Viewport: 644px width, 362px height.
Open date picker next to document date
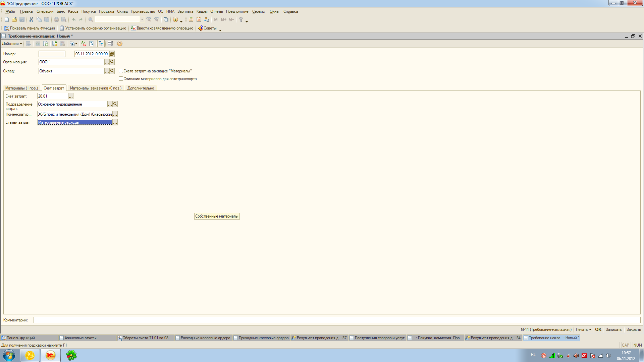tap(112, 54)
